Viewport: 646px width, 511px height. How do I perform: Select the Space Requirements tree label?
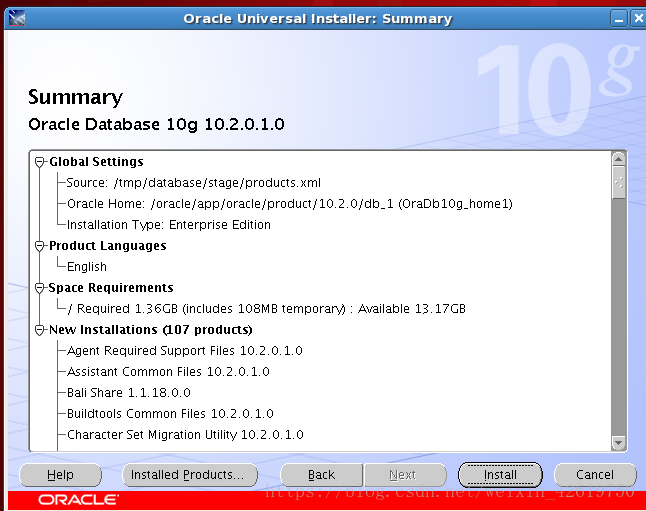point(111,288)
